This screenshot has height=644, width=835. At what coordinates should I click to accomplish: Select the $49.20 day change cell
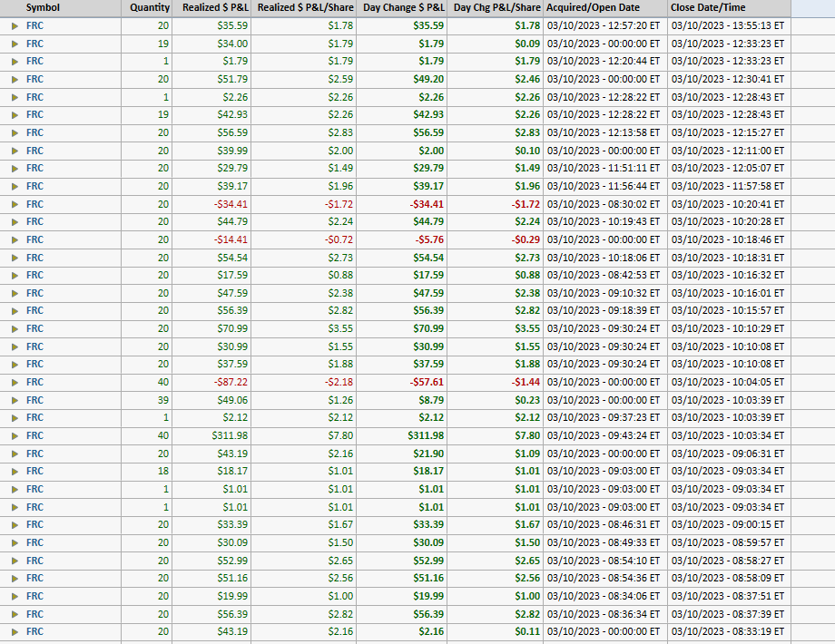(401, 79)
